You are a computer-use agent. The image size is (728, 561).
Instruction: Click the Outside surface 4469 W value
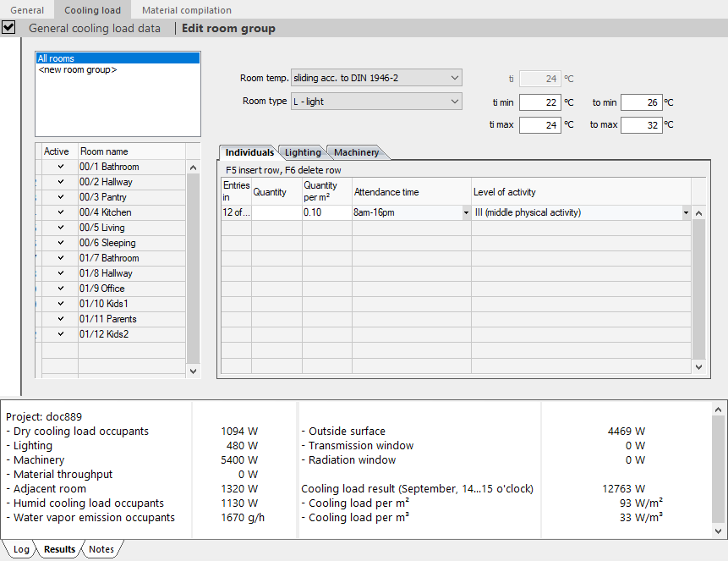click(x=626, y=431)
